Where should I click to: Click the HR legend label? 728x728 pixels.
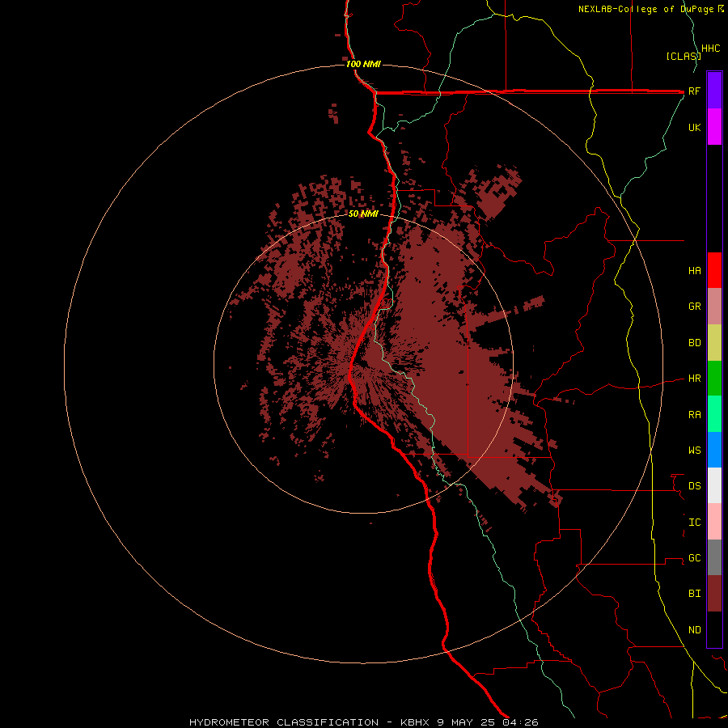tap(695, 379)
